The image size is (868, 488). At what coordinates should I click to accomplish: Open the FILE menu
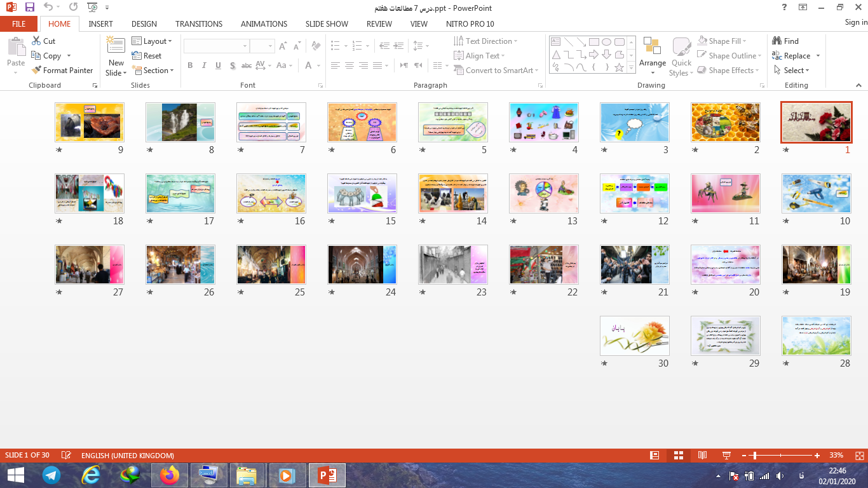pos(19,24)
